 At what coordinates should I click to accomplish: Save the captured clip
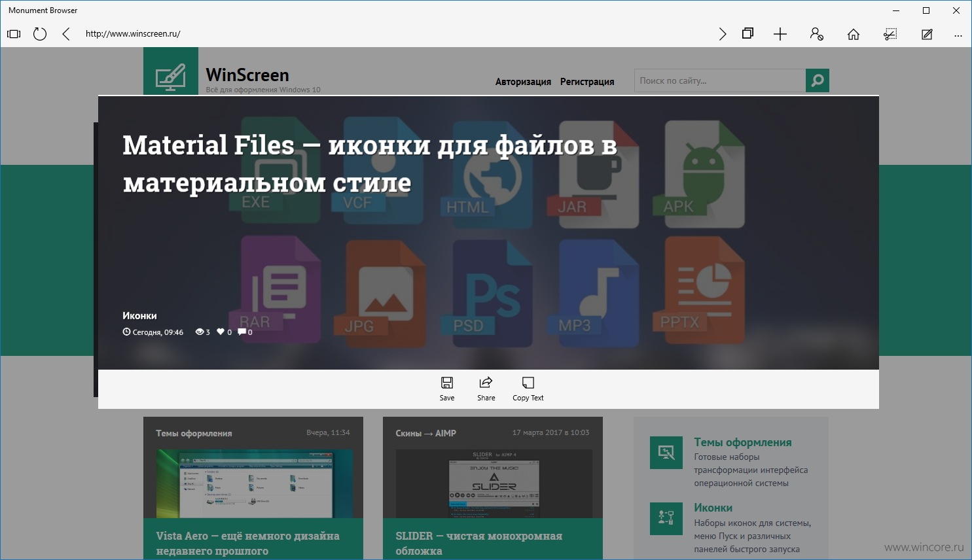[x=447, y=389]
